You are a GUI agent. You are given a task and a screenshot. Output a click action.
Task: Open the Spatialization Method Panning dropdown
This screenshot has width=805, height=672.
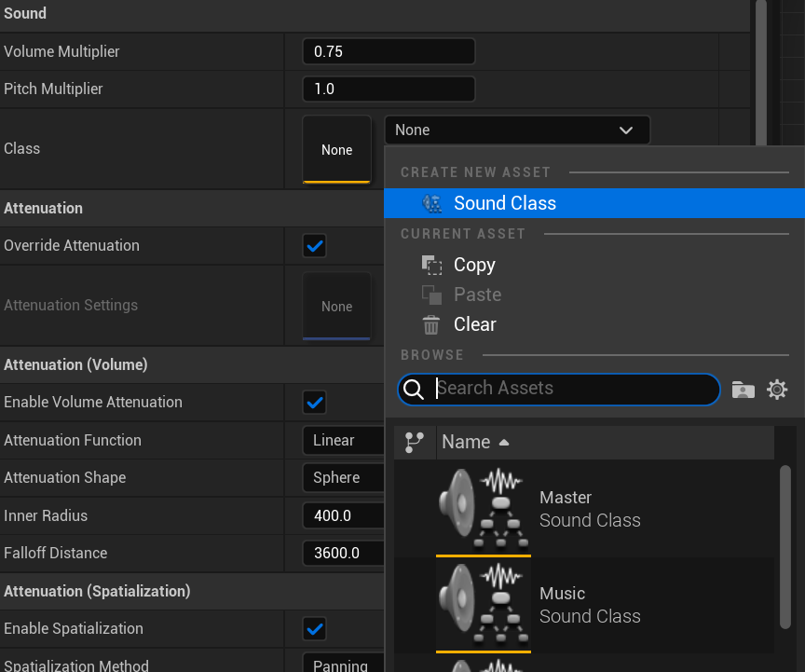tap(344, 663)
